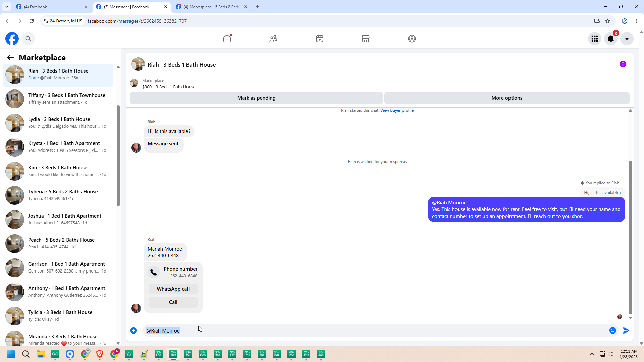Open conversation info icon
Image resolution: width=644 pixels, height=362 pixels.
pos(623,64)
